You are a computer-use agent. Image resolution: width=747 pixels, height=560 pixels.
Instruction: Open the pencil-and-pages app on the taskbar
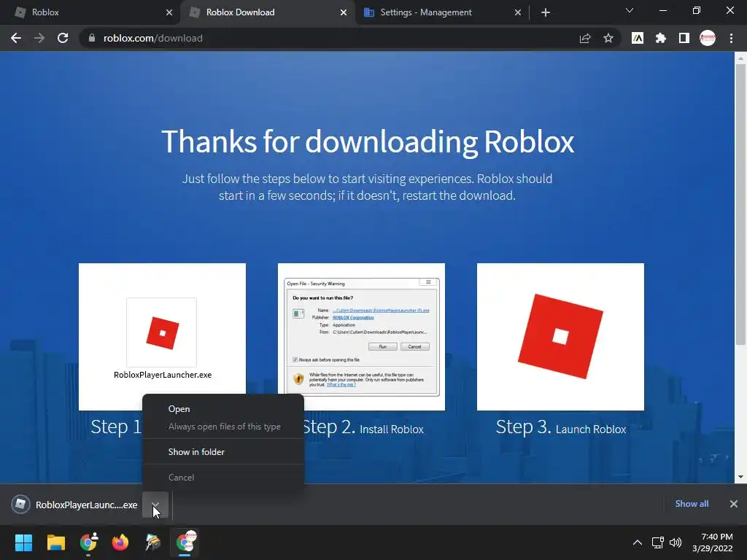click(152, 542)
